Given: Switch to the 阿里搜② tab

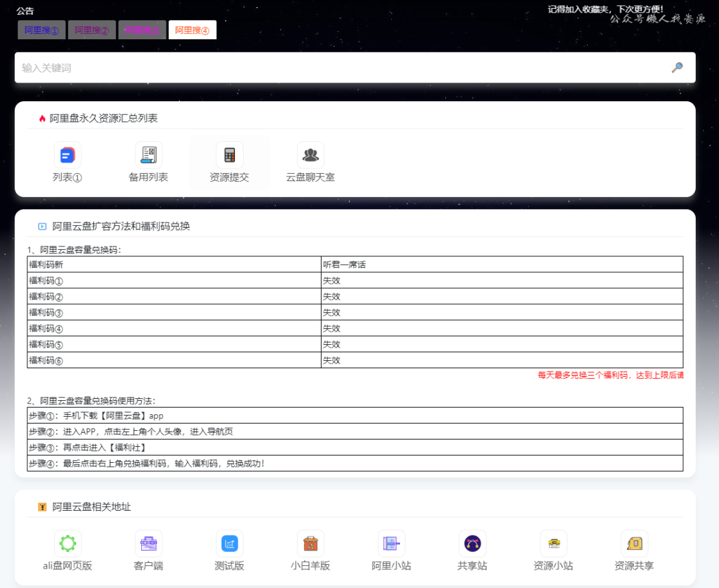Looking at the screenshot, I should (92, 30).
